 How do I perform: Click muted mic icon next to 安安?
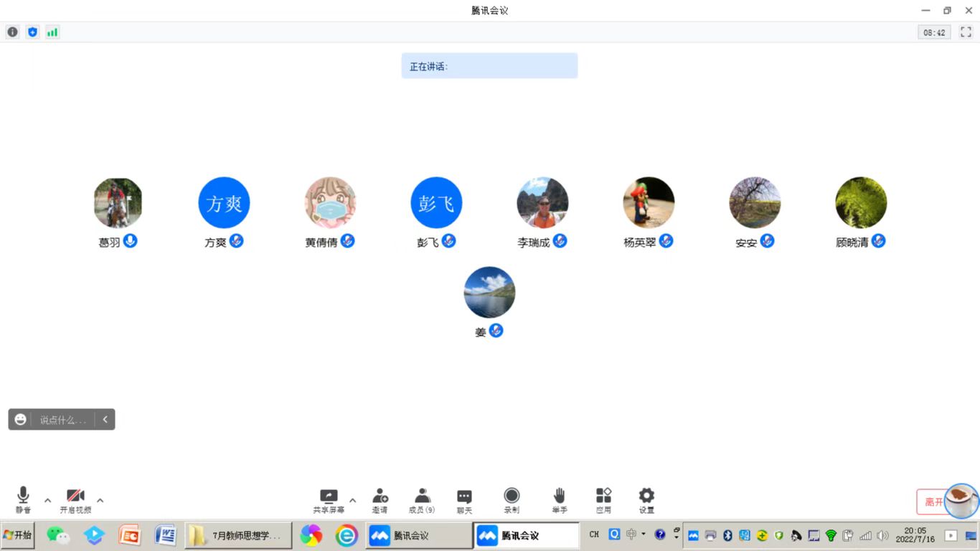coord(767,241)
